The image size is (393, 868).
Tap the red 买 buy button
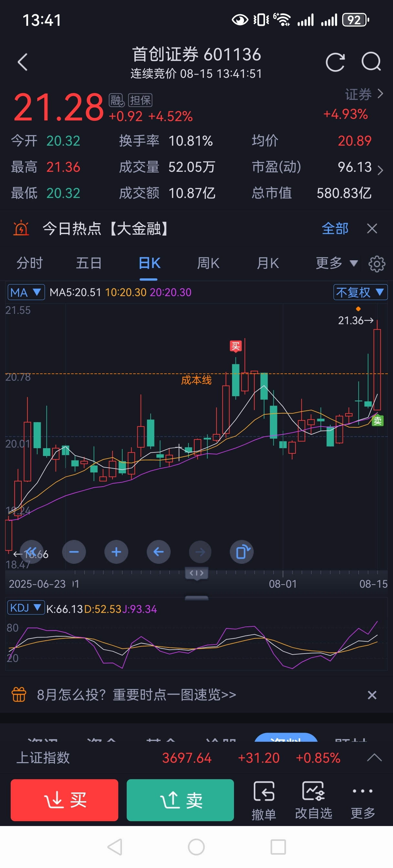(64, 800)
